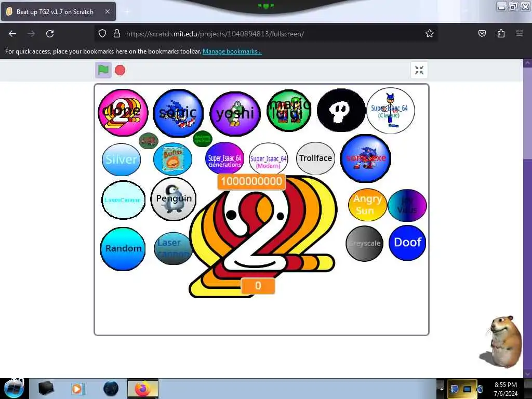The height and width of the screenshot is (399, 532).
Task: Close the Beat up TG2 tab
Action: [x=107, y=11]
